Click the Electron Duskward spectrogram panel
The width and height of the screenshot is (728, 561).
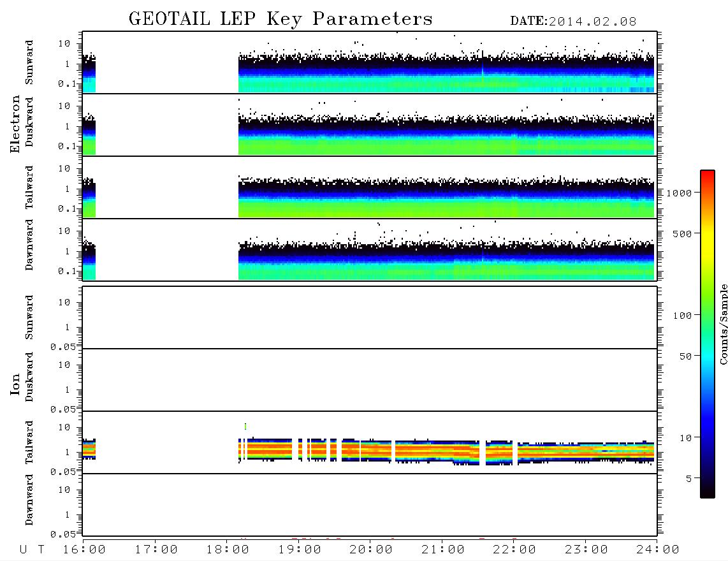coord(370,125)
